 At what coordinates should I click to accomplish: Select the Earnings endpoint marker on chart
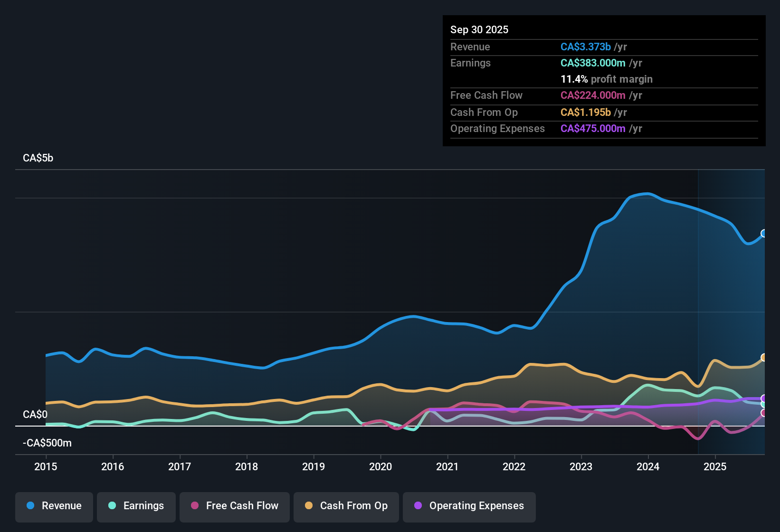pyautogui.click(x=764, y=404)
